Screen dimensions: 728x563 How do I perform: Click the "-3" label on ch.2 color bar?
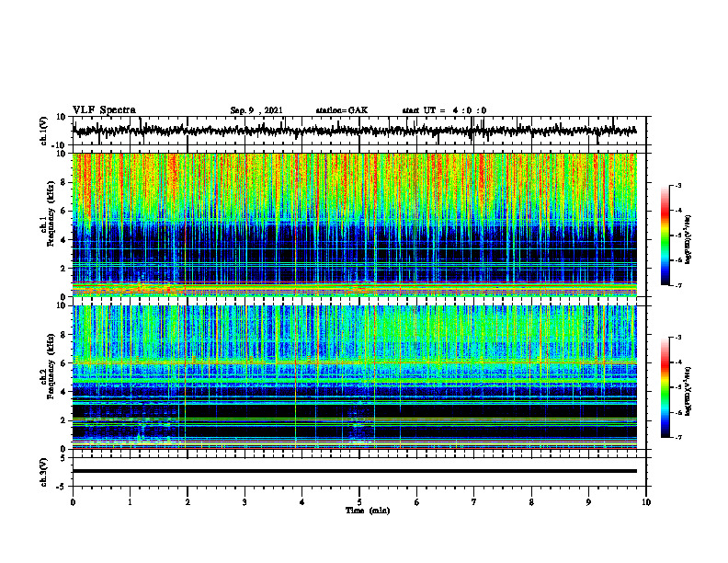coord(677,338)
